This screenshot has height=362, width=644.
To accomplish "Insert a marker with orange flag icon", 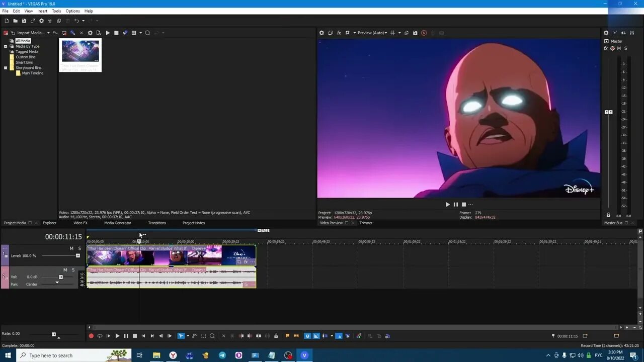I will pos(287,336).
